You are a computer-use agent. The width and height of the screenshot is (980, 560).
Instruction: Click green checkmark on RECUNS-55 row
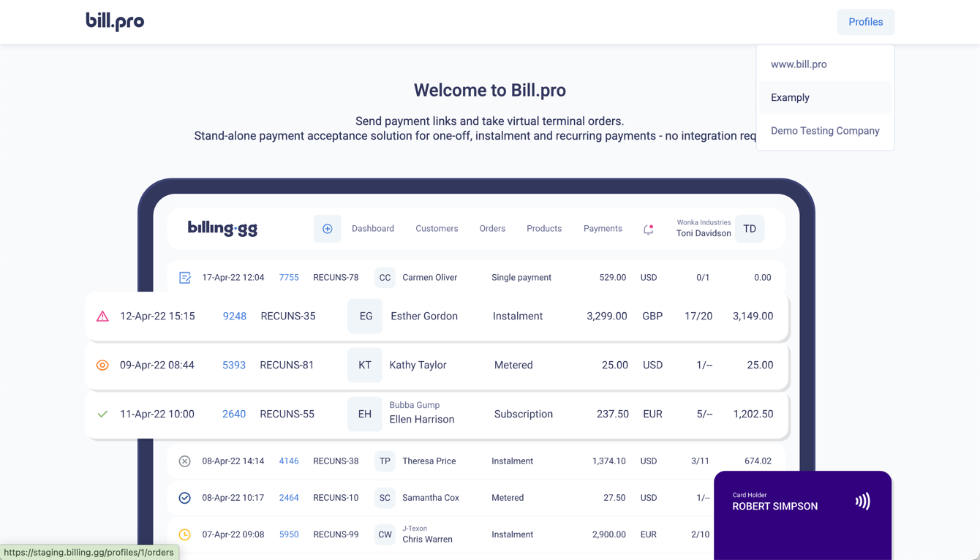click(x=102, y=414)
